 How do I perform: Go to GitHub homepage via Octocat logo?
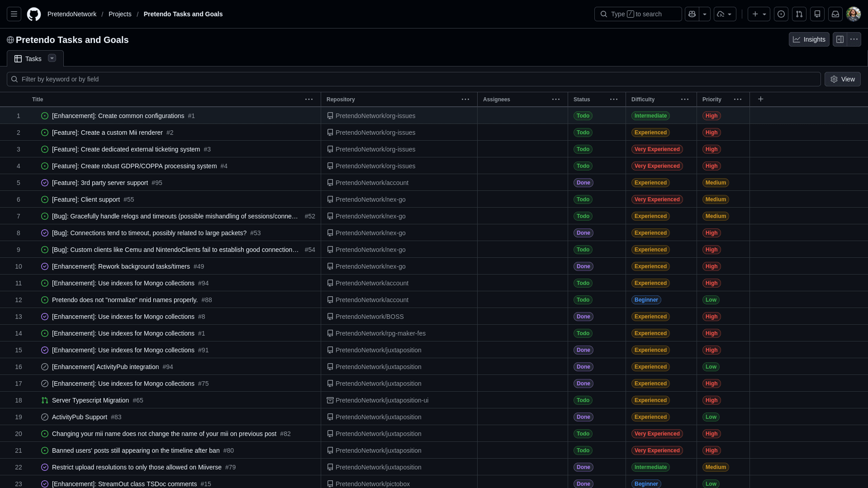point(34,14)
